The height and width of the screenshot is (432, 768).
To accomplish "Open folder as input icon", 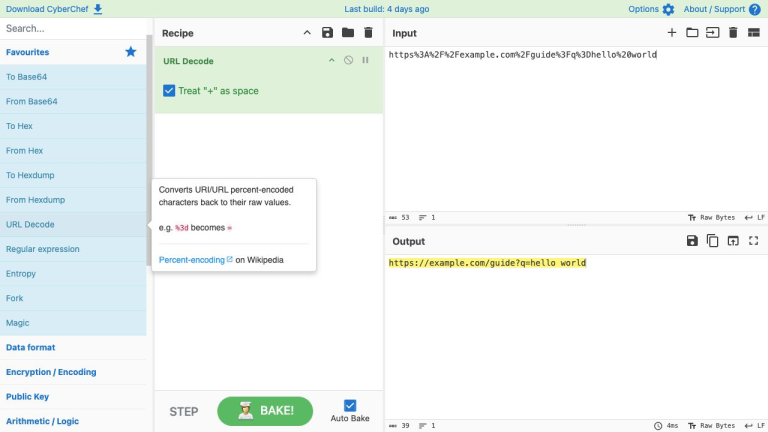I will tap(692, 33).
